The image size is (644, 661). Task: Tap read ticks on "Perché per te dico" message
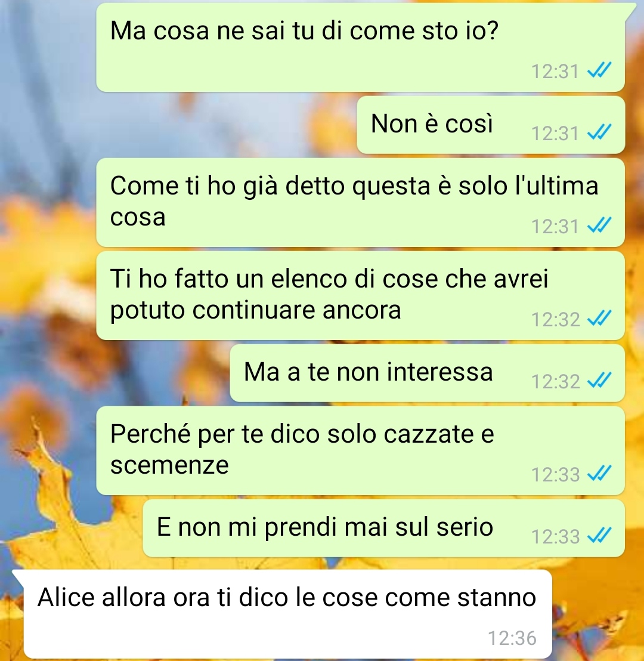tap(599, 474)
